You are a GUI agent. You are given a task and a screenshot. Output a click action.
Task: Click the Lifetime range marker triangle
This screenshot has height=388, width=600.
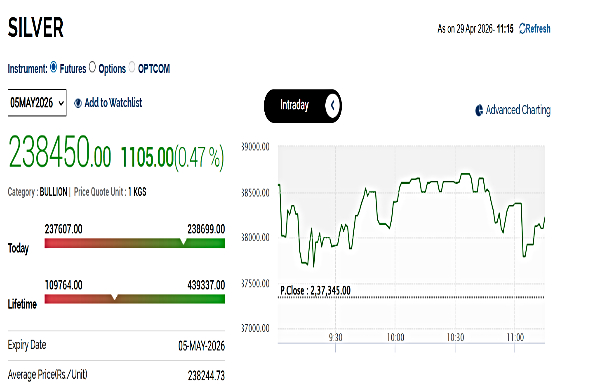click(114, 297)
